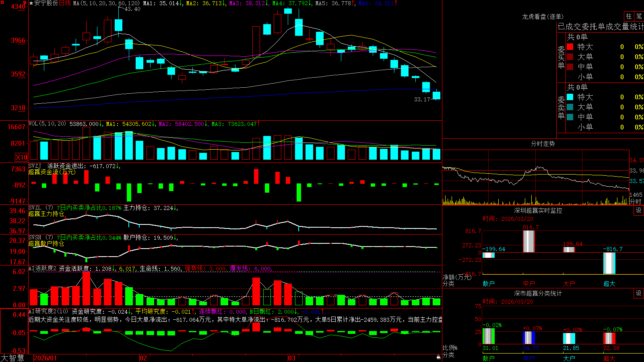644x362 pixels.
Task: Click the 超赢散户持仓 label
Action: tap(46, 244)
